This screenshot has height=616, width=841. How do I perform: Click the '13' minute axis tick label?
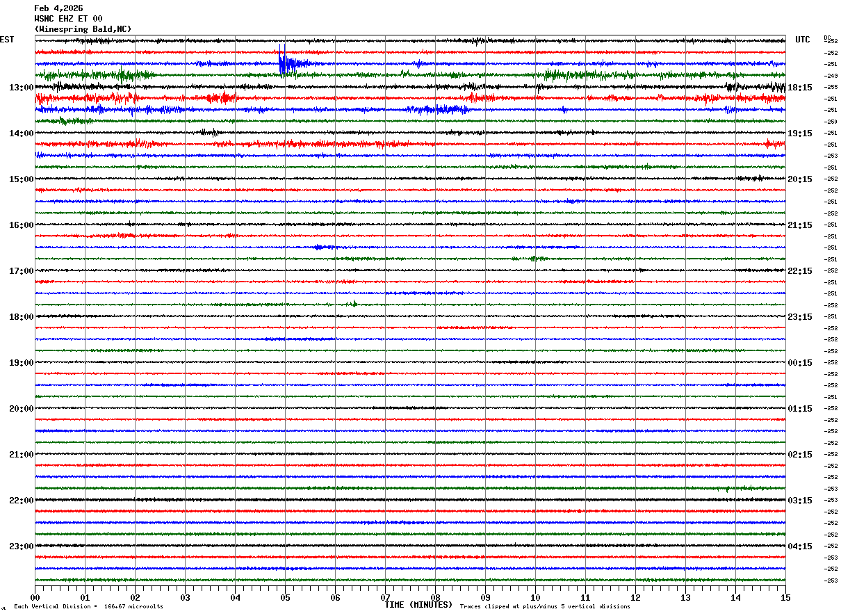686,597
